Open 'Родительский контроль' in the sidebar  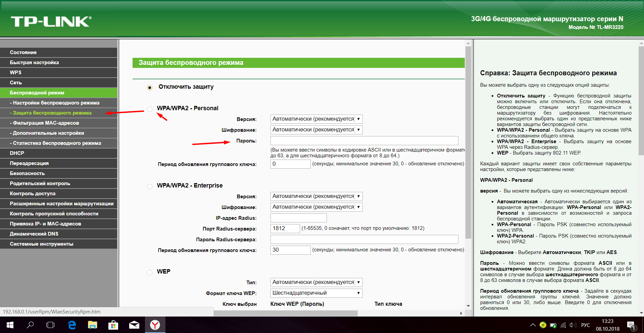(59, 183)
